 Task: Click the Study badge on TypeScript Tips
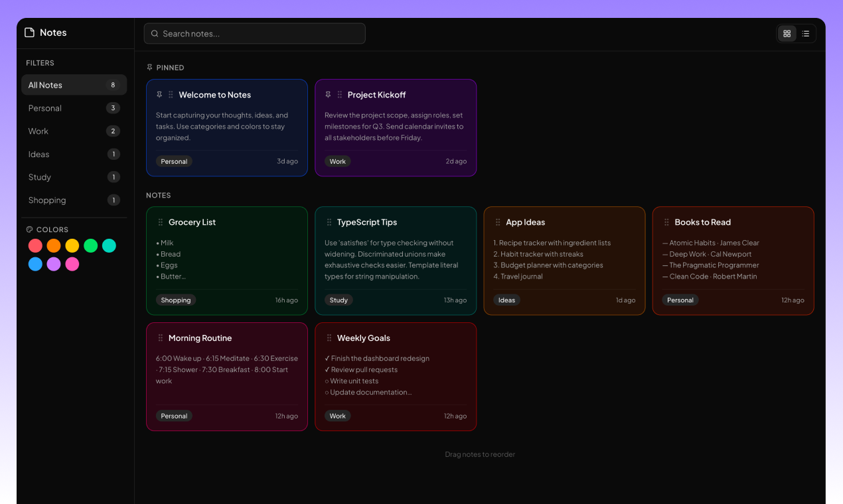click(339, 300)
